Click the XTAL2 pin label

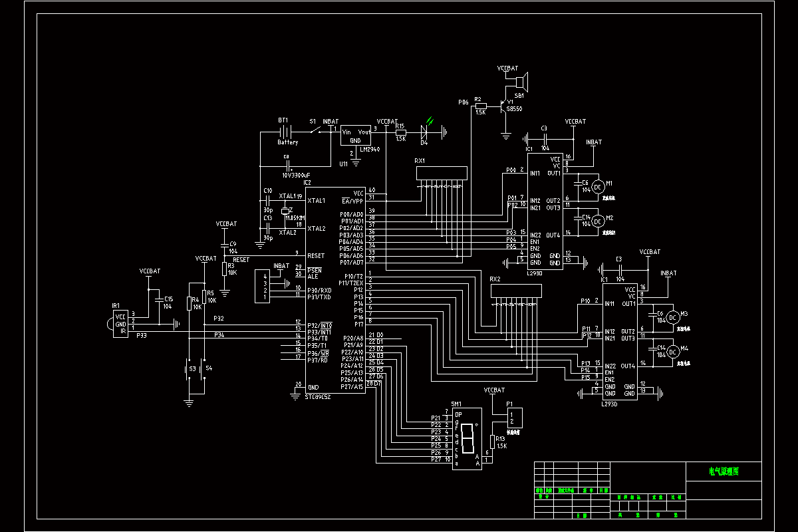(317, 228)
